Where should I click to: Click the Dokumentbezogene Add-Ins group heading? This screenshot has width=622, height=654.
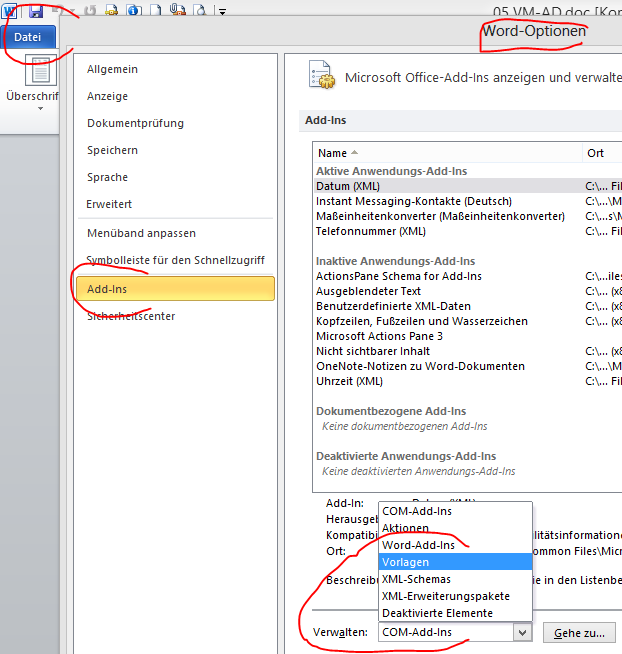click(x=391, y=411)
